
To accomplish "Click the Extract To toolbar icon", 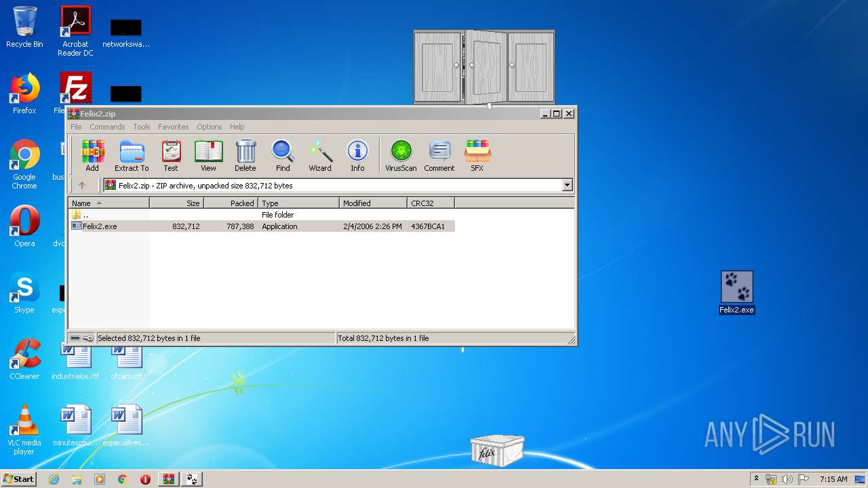I will 132,156.
